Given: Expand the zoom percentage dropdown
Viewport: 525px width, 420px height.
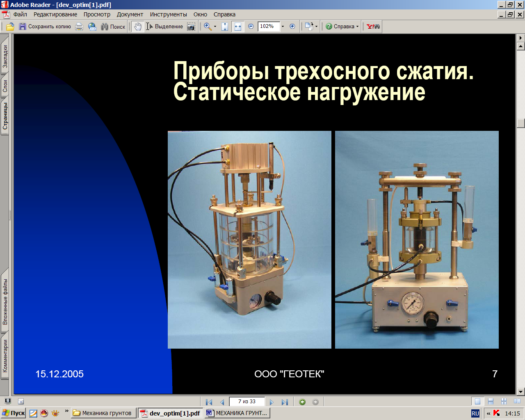Looking at the screenshot, I should tap(283, 27).
